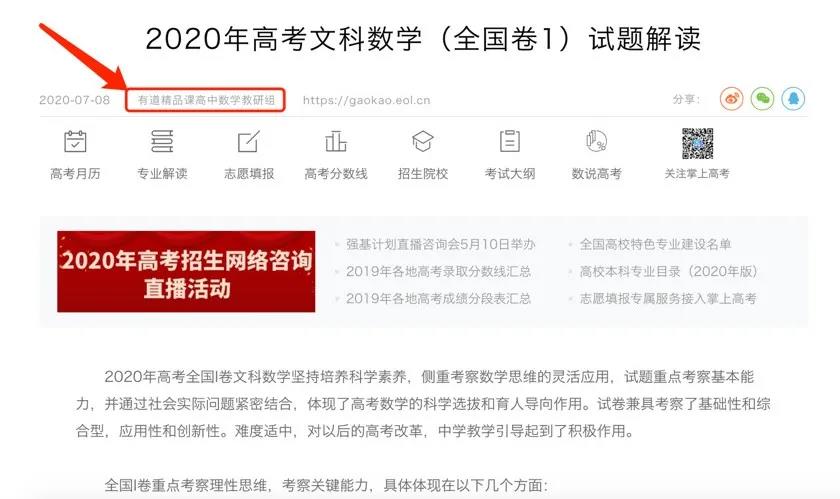Open 全国高校特色专业建设名单 link
Image resolution: width=840 pixels, height=499 pixels.
click(x=655, y=244)
